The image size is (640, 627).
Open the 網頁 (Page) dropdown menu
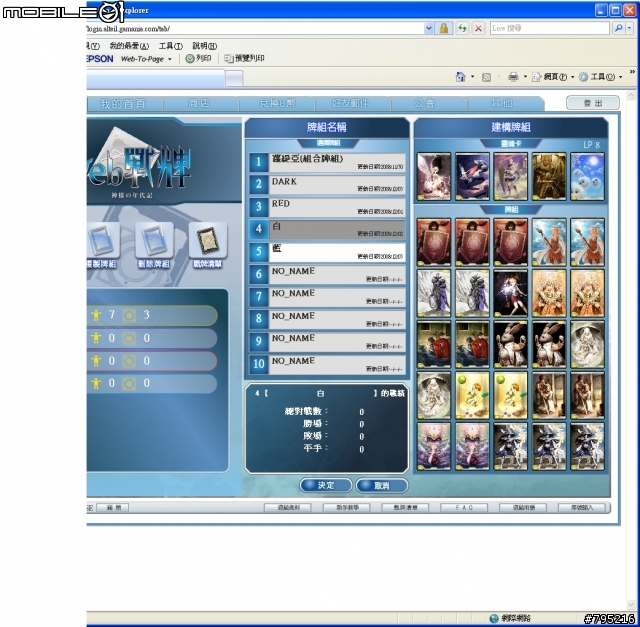pyautogui.click(x=553, y=77)
